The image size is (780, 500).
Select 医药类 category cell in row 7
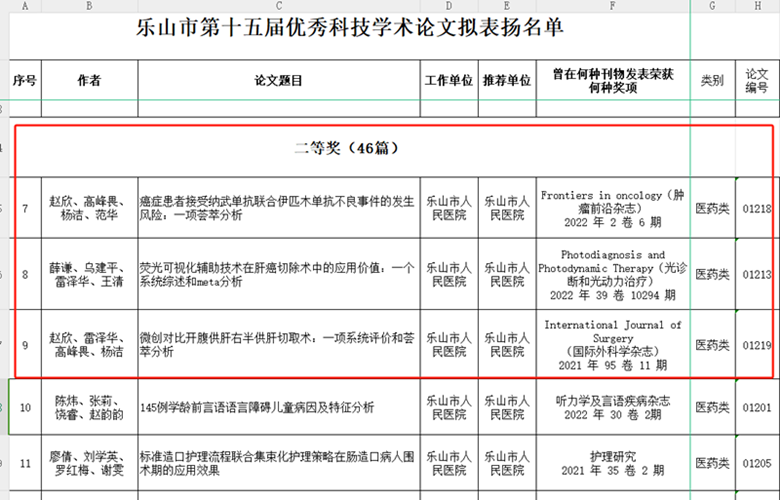[x=712, y=208]
